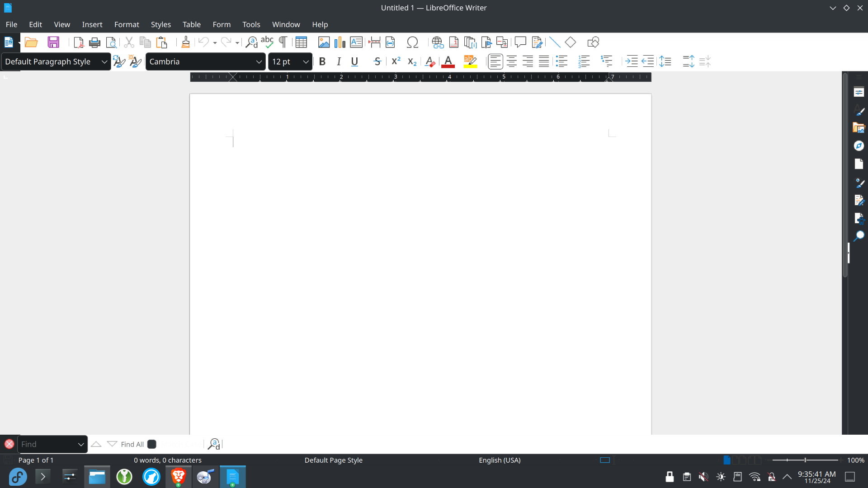Open the Navigator compass icon in sidebar
This screenshot has height=488, width=868.
point(859,146)
